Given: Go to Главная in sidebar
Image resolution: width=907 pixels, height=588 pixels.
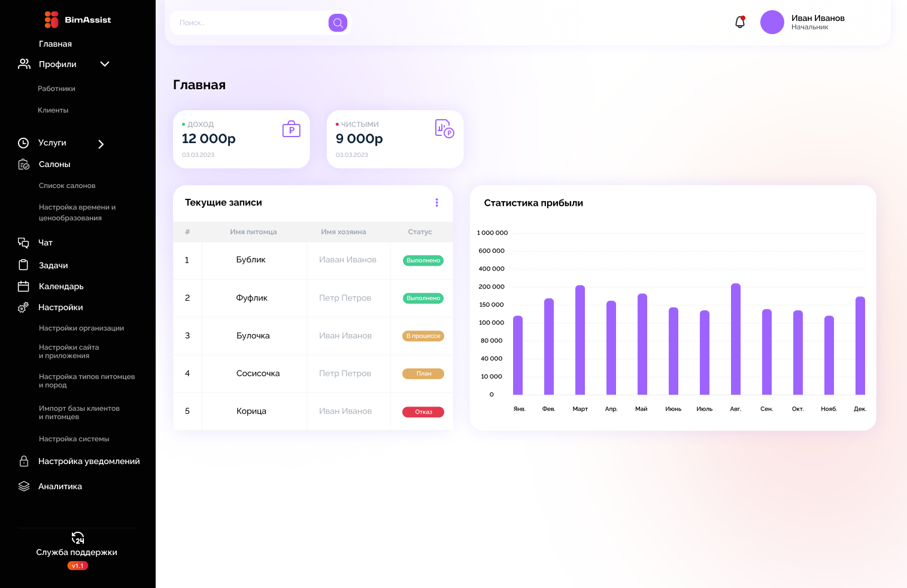Looking at the screenshot, I should (x=55, y=44).
